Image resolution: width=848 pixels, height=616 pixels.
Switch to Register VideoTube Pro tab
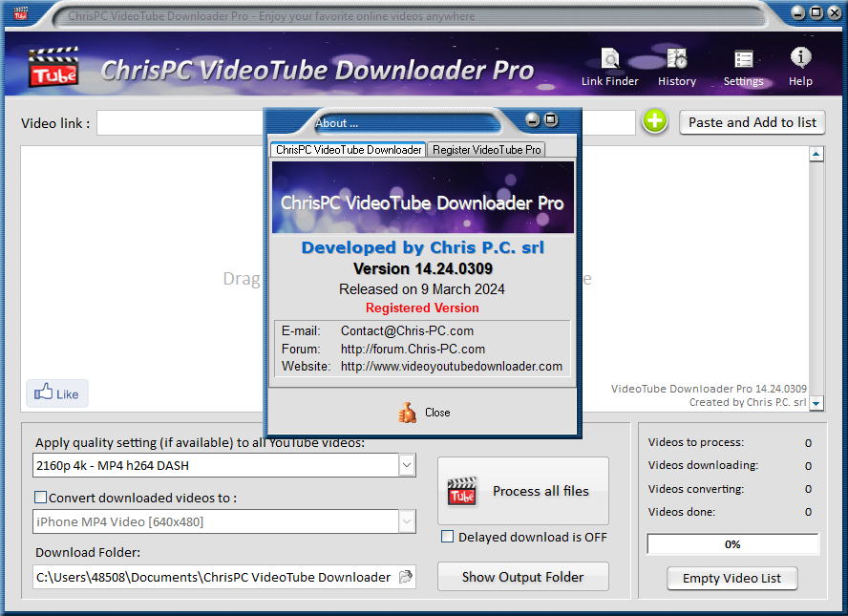486,150
